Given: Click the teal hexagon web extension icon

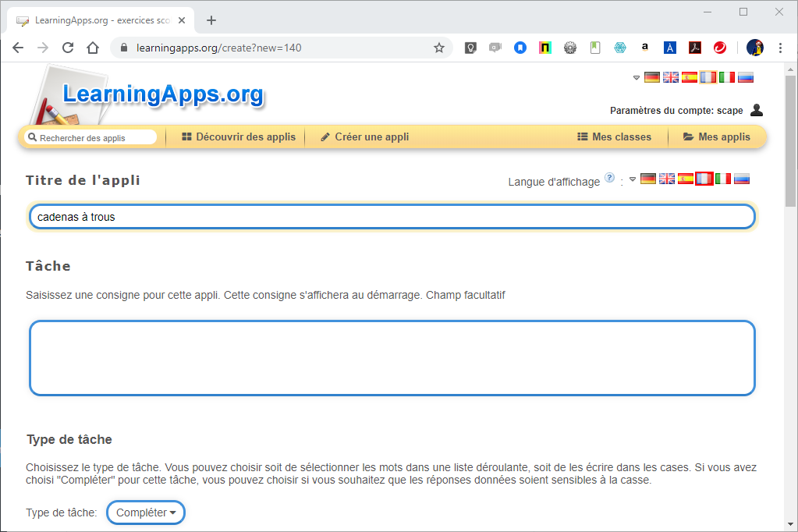Looking at the screenshot, I should [620, 48].
